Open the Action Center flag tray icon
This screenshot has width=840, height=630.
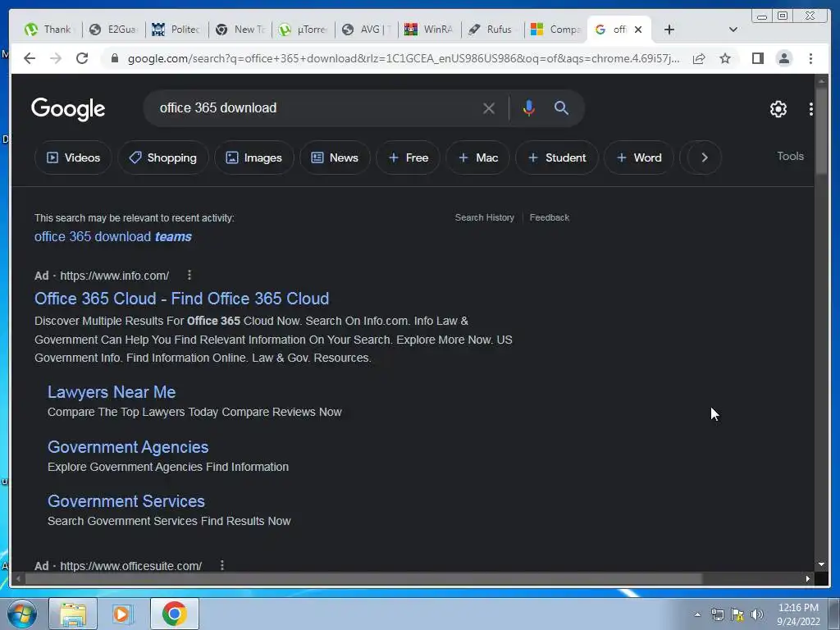(737, 614)
